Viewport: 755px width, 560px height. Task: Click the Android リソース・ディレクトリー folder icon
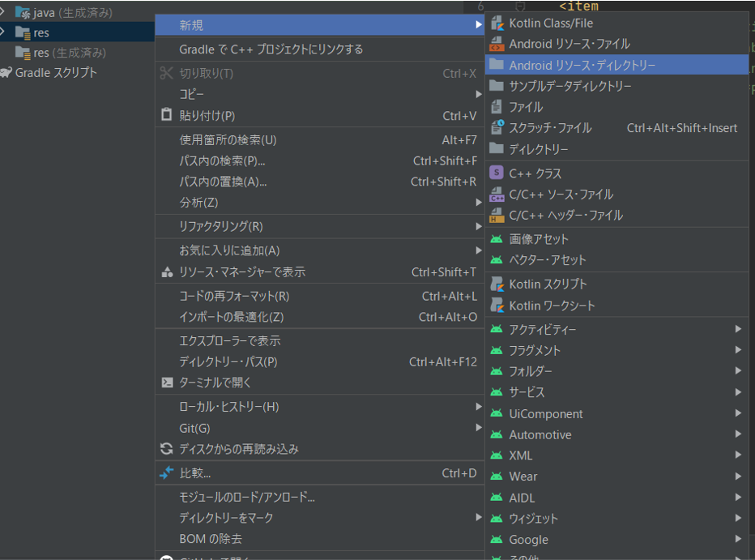click(x=497, y=65)
